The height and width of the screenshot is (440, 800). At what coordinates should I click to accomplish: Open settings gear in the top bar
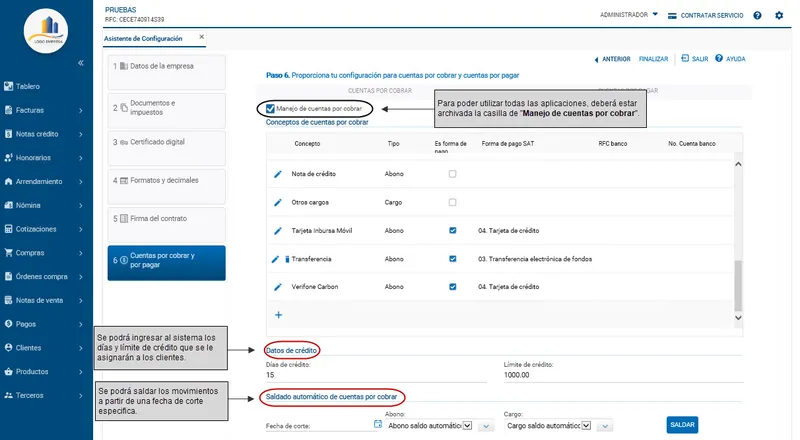pyautogui.click(x=779, y=15)
